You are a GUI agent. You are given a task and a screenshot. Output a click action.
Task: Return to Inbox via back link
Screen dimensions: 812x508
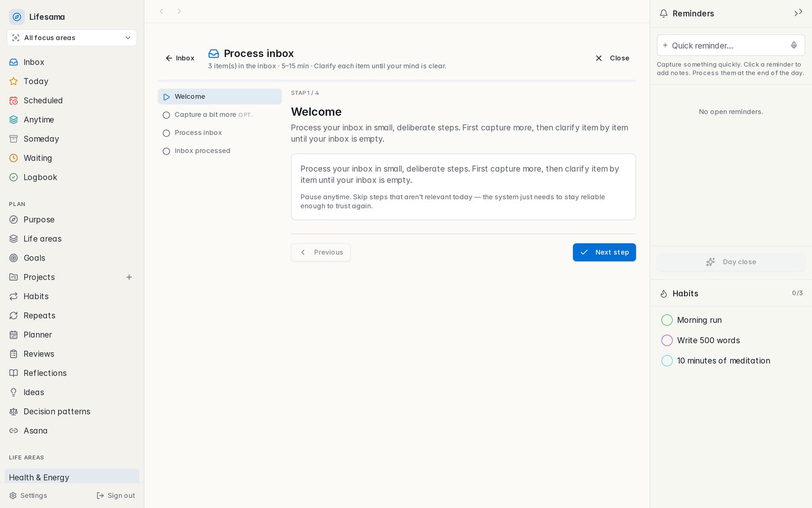click(x=180, y=58)
